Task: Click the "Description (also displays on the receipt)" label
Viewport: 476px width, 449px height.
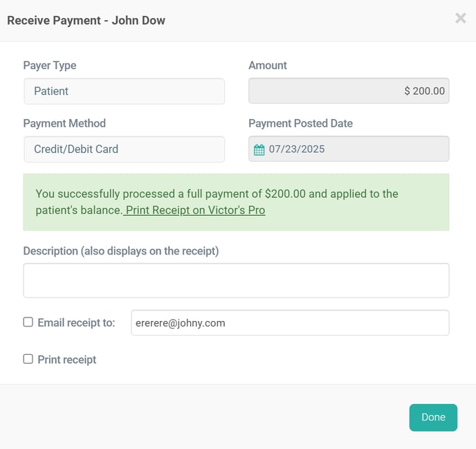Action: click(x=121, y=251)
